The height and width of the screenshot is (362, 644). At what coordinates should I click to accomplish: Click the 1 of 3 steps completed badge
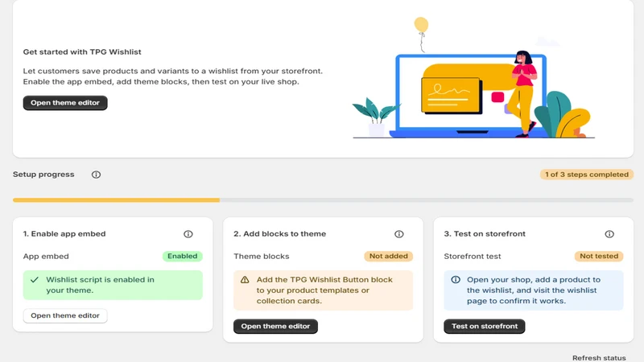coord(587,175)
